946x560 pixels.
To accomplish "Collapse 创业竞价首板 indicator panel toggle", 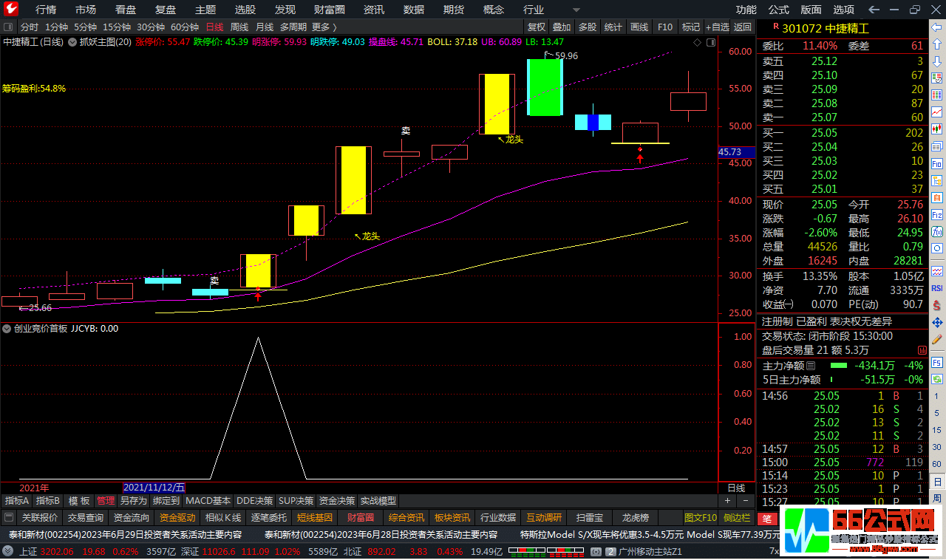I will tap(7, 329).
